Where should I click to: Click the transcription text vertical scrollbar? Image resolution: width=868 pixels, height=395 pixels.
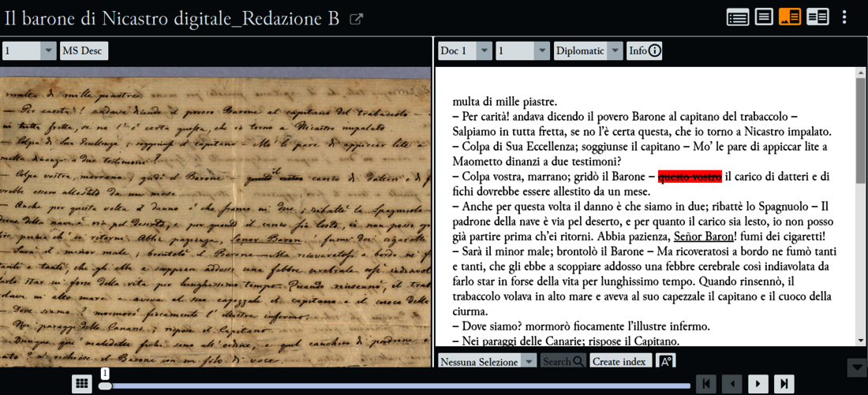[x=861, y=205]
